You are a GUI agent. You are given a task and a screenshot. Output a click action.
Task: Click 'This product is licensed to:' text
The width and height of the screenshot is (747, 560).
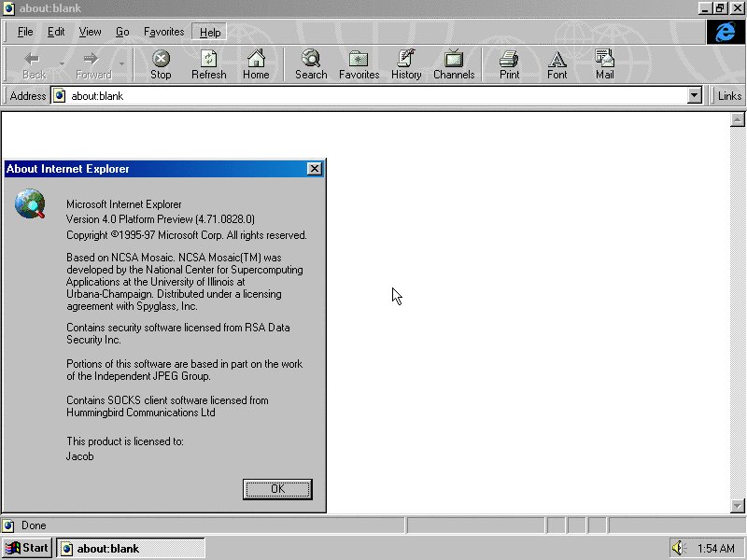pos(125,441)
